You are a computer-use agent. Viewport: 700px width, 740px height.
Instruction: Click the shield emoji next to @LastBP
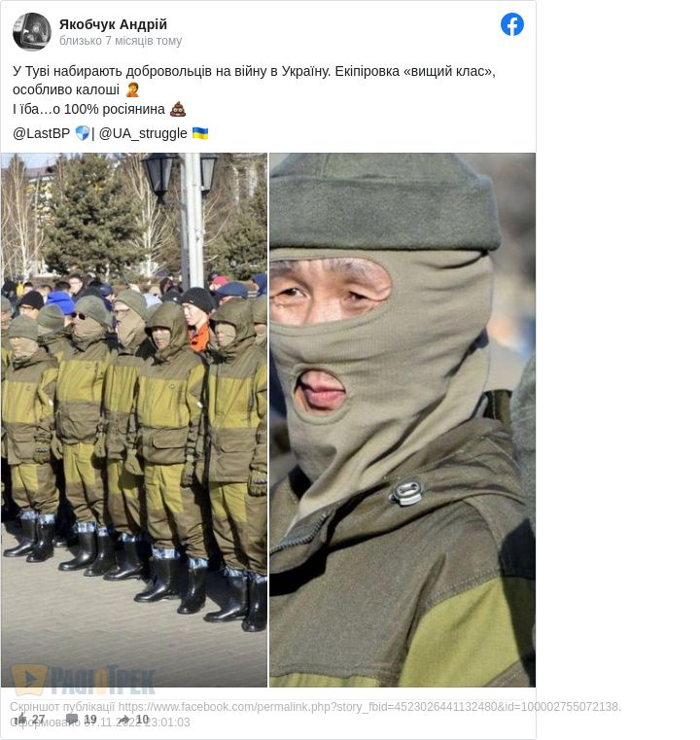[83, 133]
